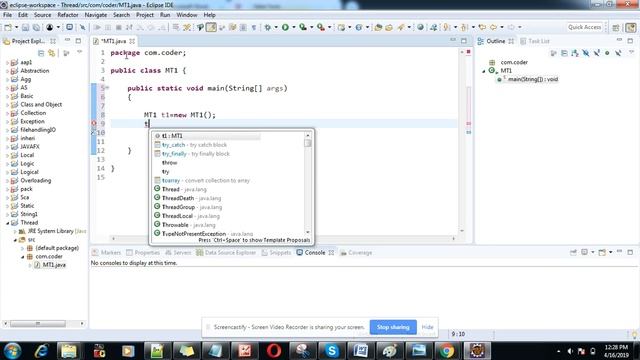
Task: Open Opera browser from the taskbar
Action: [x=273, y=351]
